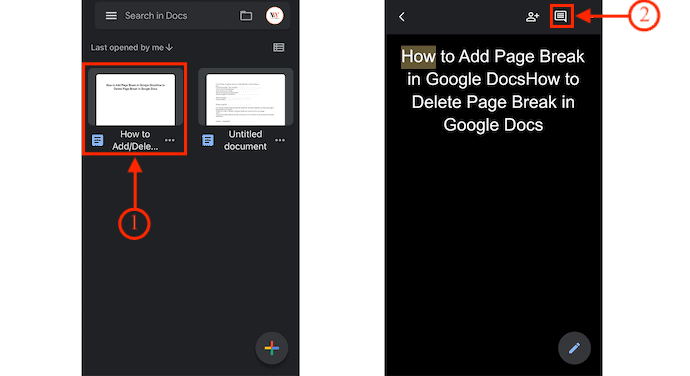Switch to list view layout icon
Image resolution: width=690 pixels, height=376 pixels.
[x=279, y=47]
